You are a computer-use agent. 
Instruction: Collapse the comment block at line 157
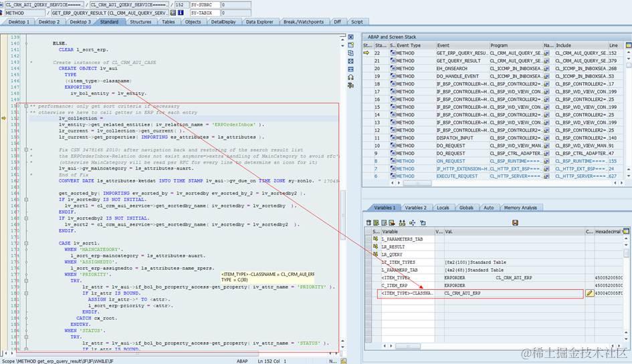point(26,150)
